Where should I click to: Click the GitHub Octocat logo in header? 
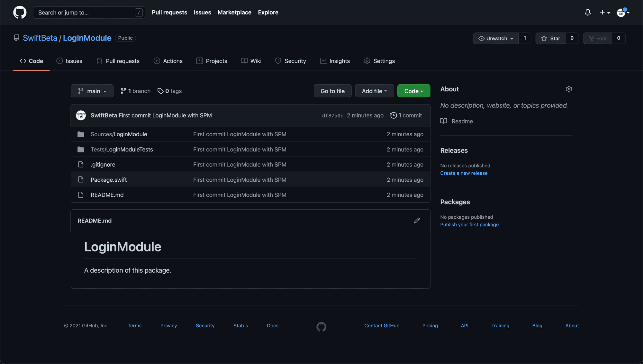click(20, 12)
